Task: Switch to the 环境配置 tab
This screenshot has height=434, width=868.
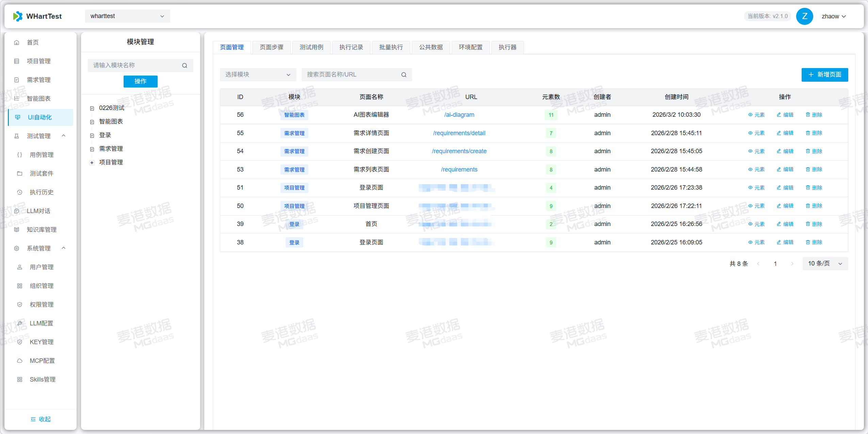Action: pos(470,47)
